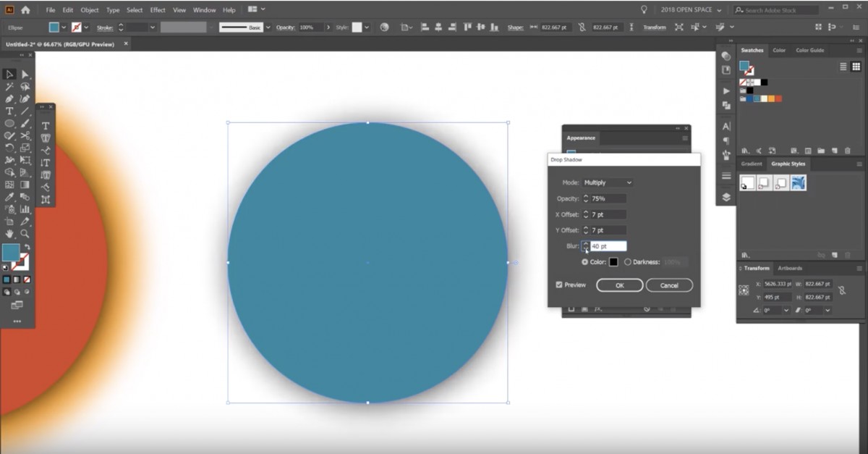Image resolution: width=868 pixels, height=454 pixels.
Task: Open the 2018 OPEN SPACE workspace dropdown
Action: 691,9
